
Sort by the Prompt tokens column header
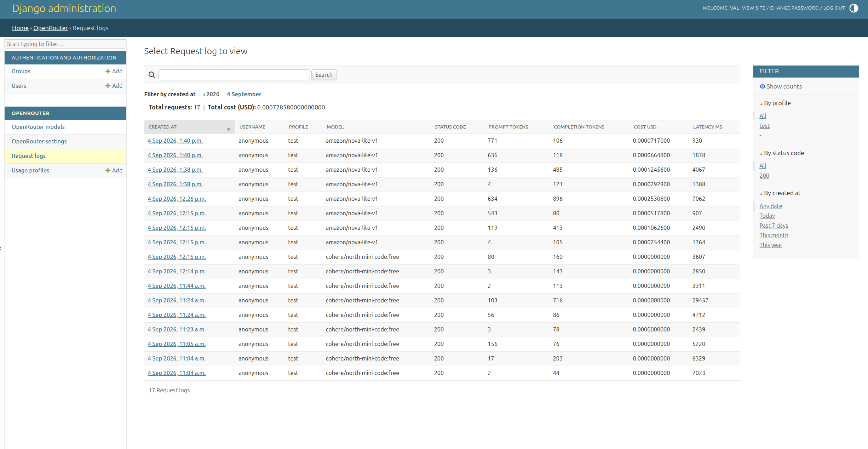pos(508,127)
